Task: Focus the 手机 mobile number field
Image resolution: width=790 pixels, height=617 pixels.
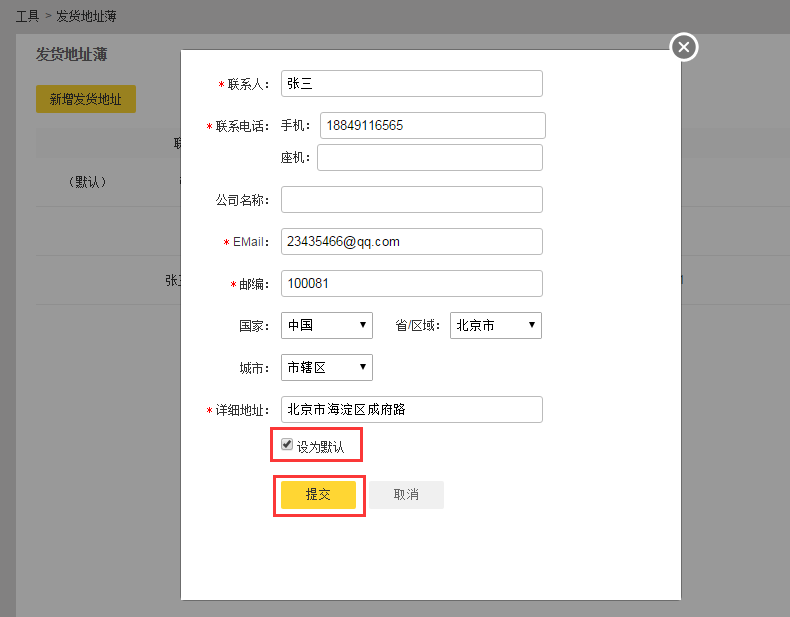Action: (x=433, y=125)
